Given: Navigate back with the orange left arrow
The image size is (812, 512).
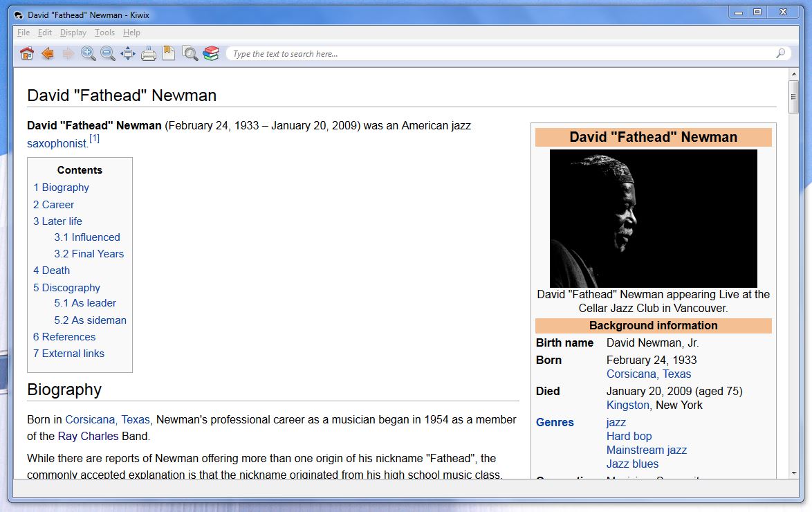Looking at the screenshot, I should [48, 53].
